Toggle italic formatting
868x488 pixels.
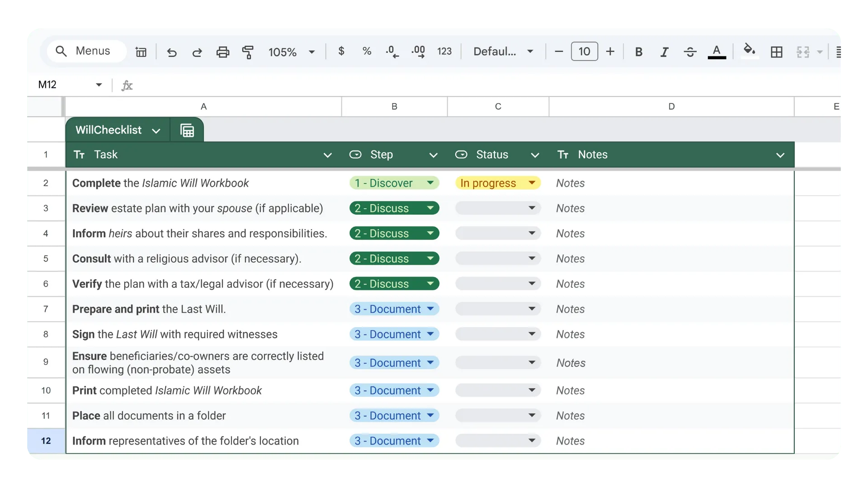point(664,52)
